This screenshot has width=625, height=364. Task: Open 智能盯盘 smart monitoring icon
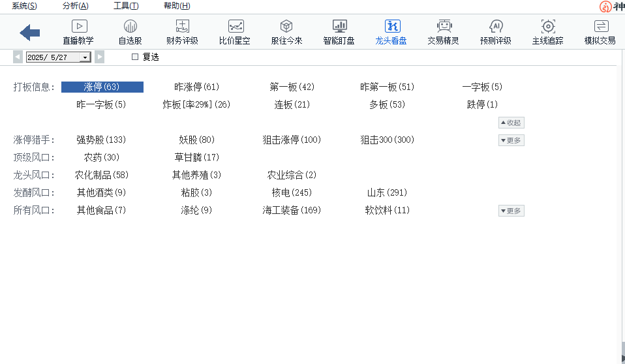[x=339, y=27]
